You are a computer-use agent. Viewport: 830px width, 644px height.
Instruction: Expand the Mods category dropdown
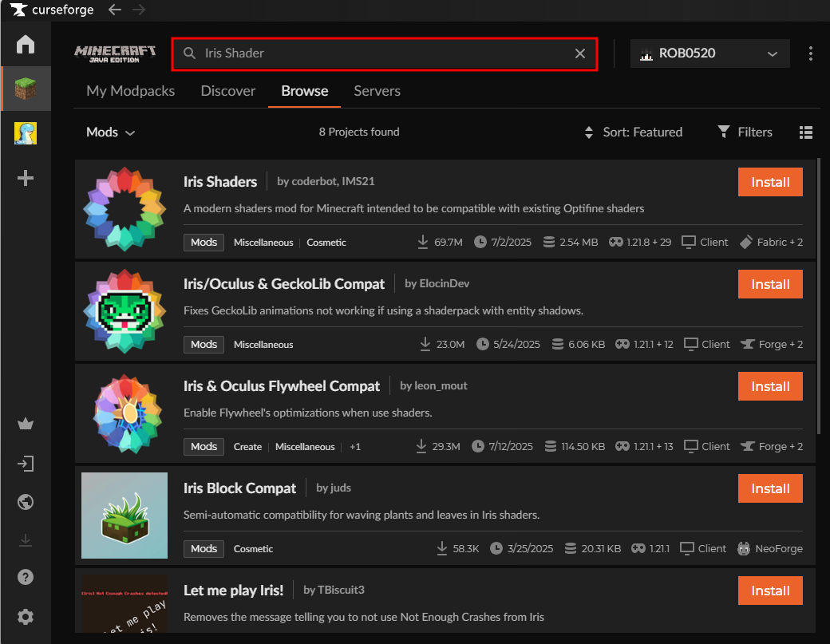[x=111, y=132]
